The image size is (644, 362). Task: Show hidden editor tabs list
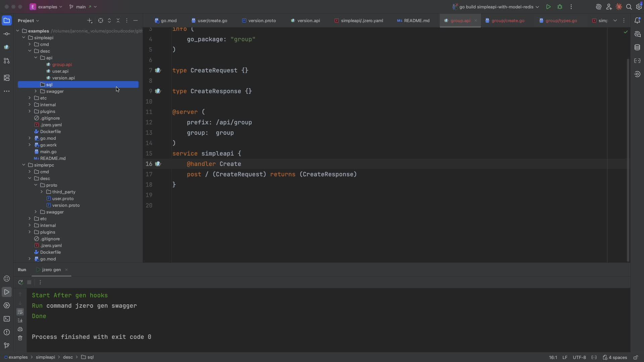[x=615, y=20]
